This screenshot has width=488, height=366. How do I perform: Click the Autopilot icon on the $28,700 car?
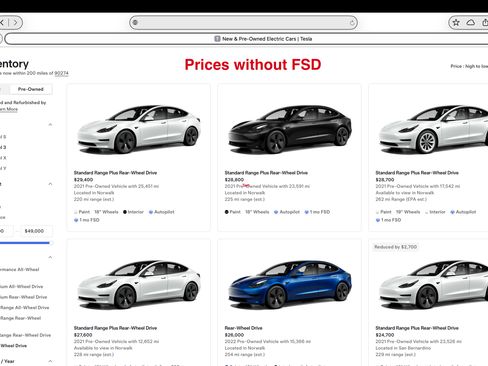[452, 212]
